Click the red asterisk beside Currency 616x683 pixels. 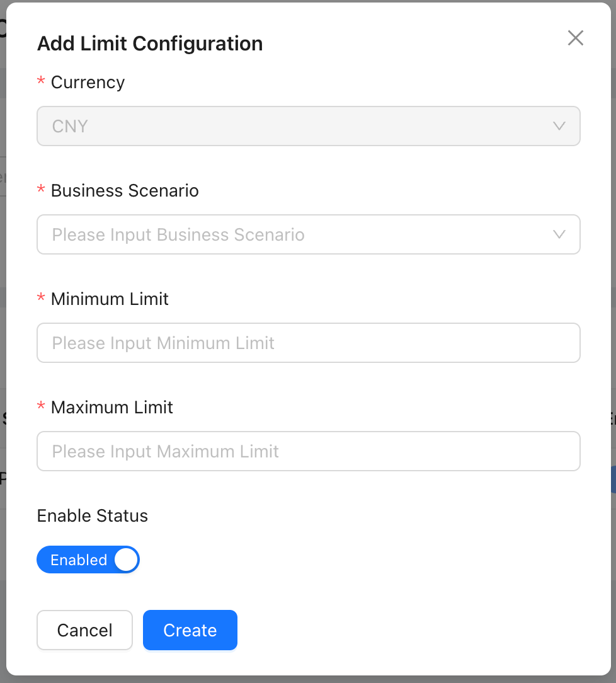(42, 82)
